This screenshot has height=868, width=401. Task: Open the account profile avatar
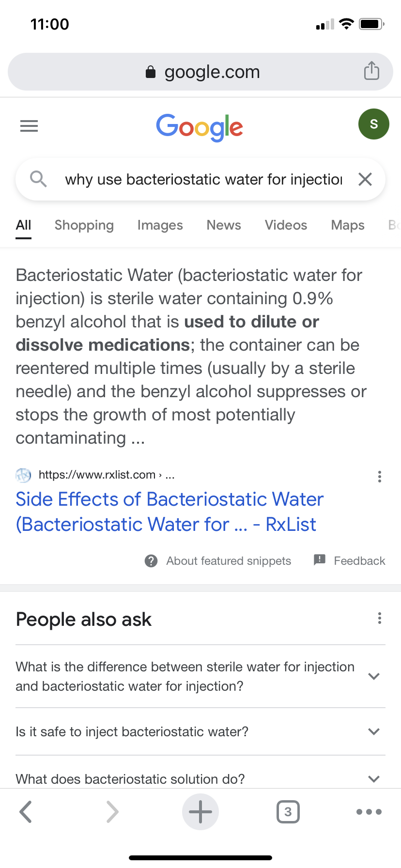(x=373, y=124)
